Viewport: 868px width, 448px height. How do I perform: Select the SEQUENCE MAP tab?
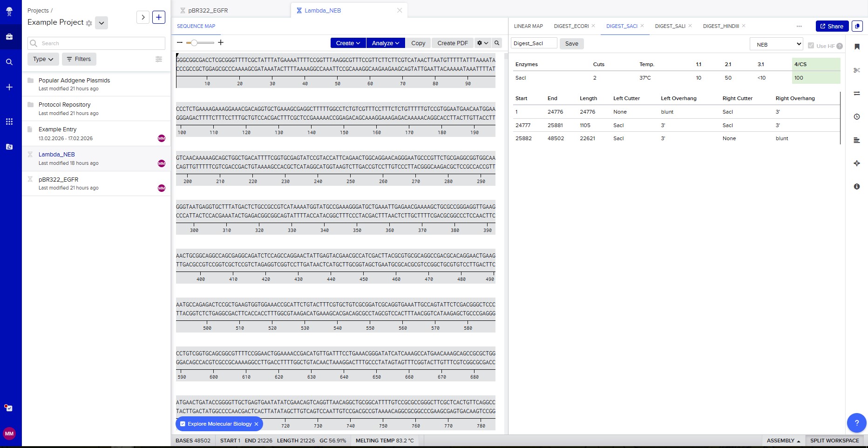pos(196,26)
